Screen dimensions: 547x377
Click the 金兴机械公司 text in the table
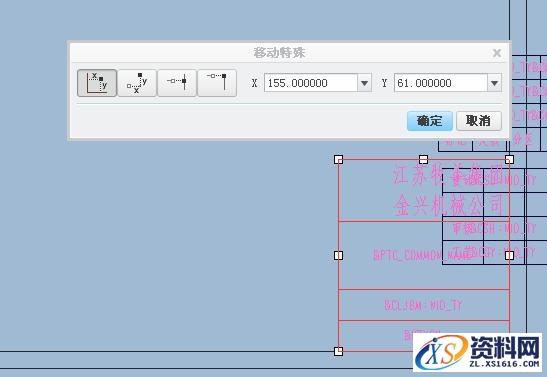[449, 205]
